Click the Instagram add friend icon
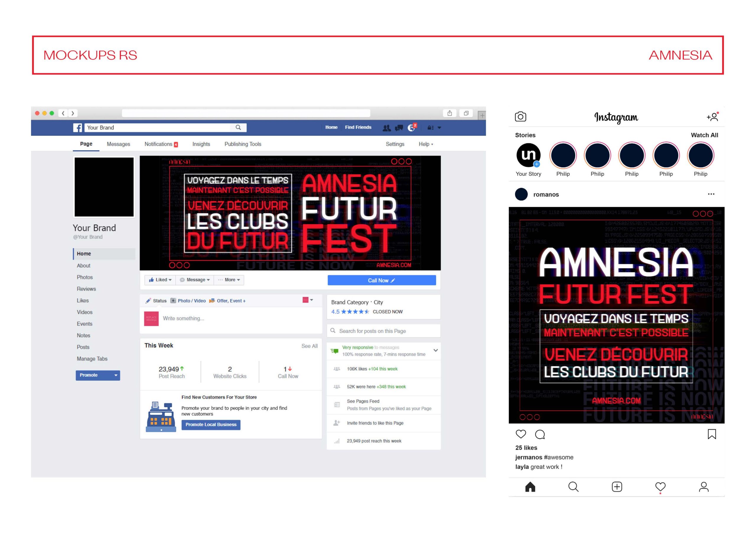 [713, 117]
